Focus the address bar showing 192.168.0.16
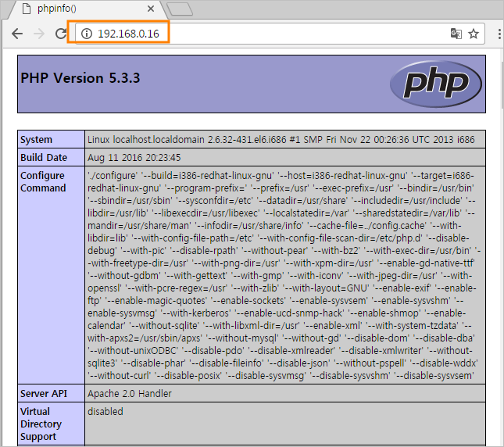The width and height of the screenshot is (504, 447). coord(280,34)
